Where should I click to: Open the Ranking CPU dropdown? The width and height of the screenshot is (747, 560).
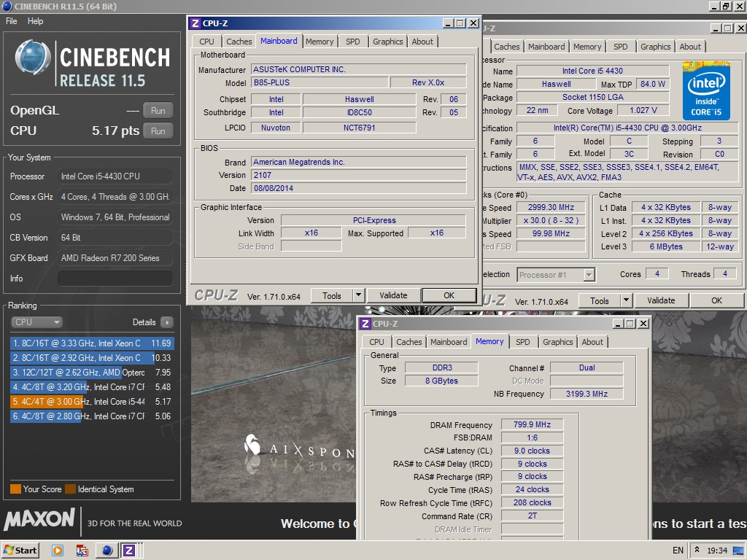pos(36,322)
